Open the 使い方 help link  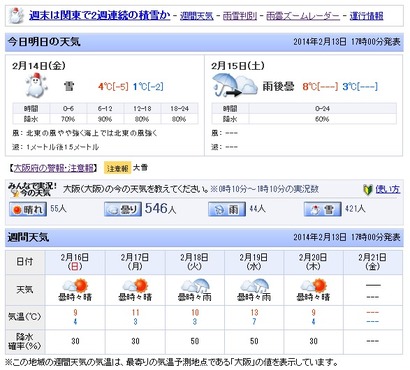(x=388, y=189)
